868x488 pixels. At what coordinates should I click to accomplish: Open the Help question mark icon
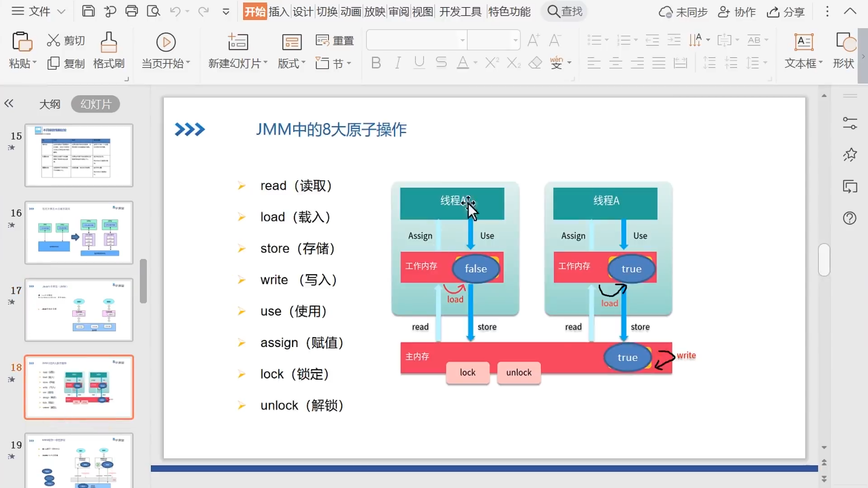(x=849, y=218)
